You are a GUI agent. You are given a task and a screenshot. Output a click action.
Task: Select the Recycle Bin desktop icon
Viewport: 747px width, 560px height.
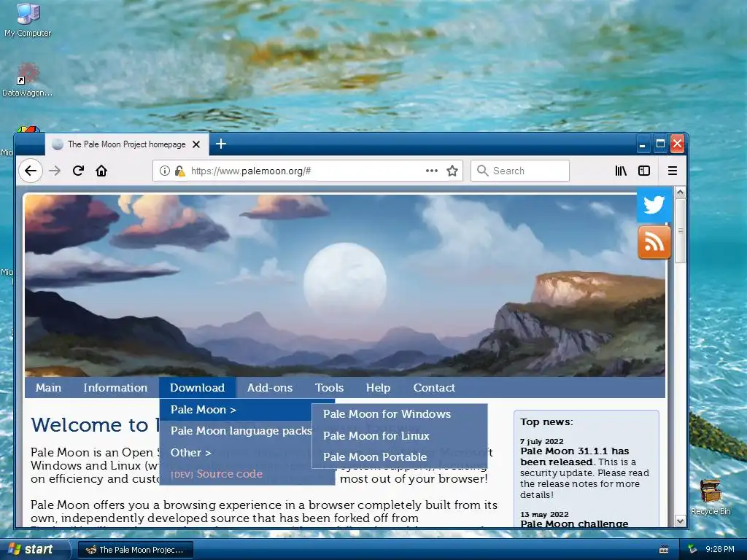(711, 497)
